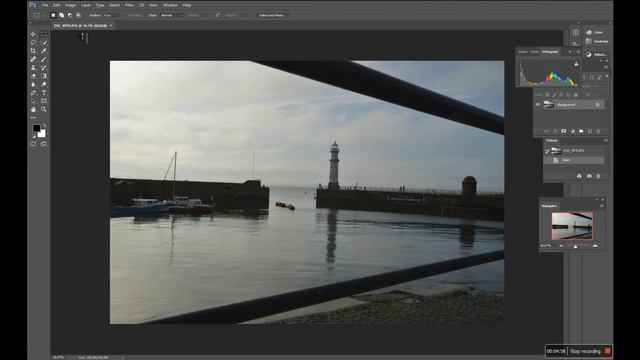Create new document from current state
640x360 pixels.
pos(579,176)
